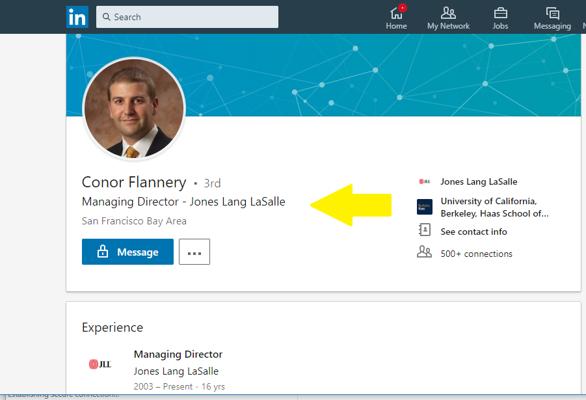586x400 pixels.
Task: Open My Network from the top bar
Action: coord(448,18)
